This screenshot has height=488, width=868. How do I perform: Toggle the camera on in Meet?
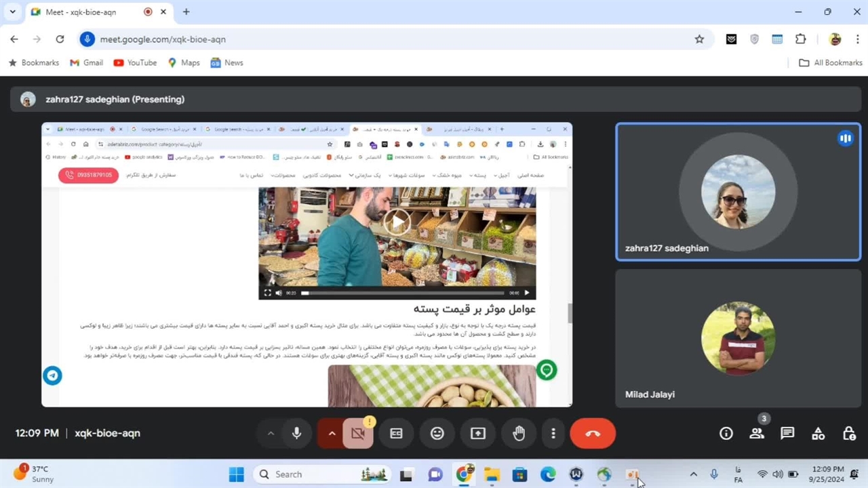point(358,434)
